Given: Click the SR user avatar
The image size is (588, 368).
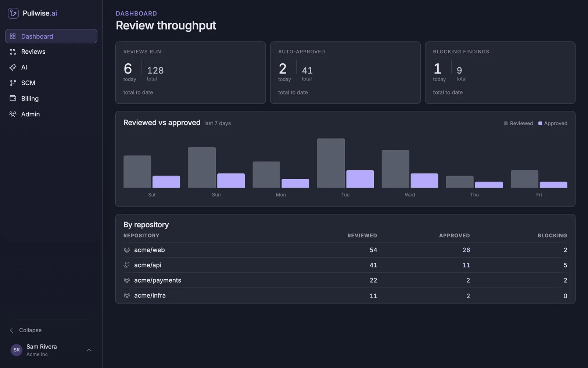Looking at the screenshot, I should click(x=17, y=350).
